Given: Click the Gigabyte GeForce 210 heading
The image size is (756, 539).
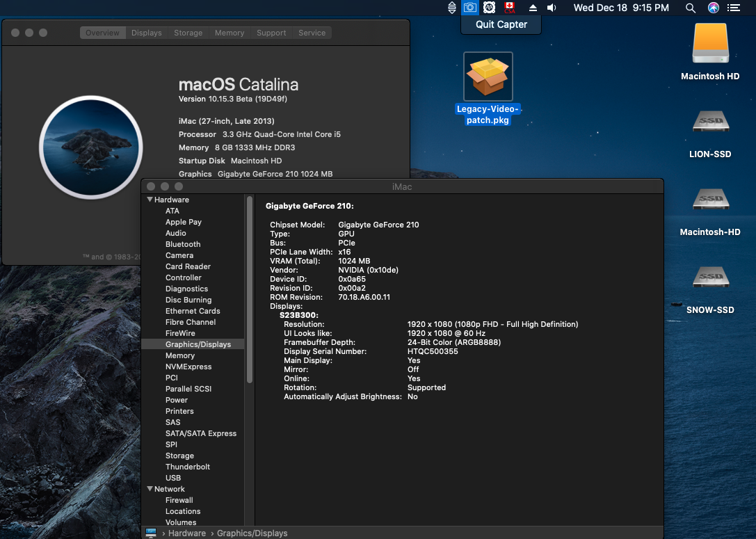Looking at the screenshot, I should 309,206.
